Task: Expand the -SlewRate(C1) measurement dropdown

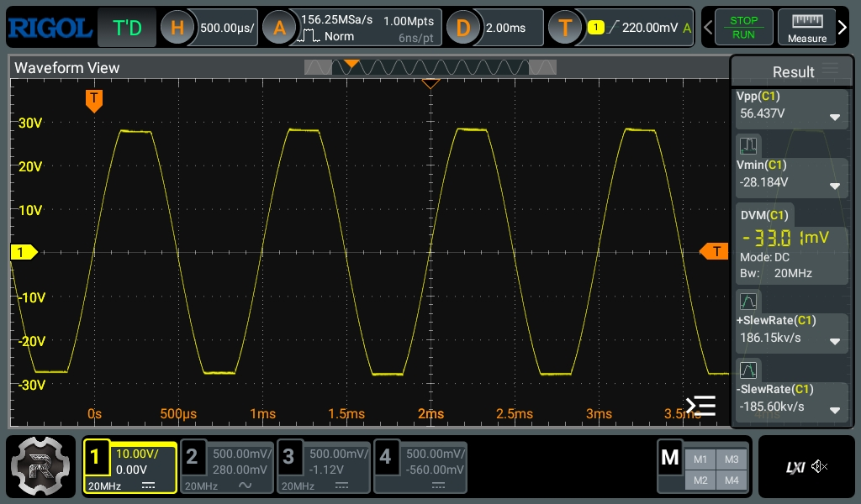Action: pyautogui.click(x=835, y=410)
